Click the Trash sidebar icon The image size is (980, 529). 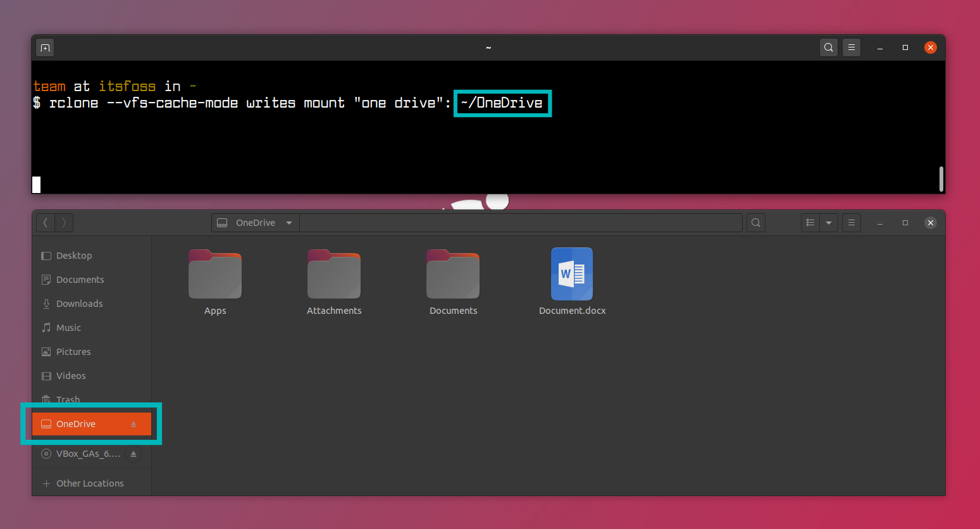(x=46, y=399)
